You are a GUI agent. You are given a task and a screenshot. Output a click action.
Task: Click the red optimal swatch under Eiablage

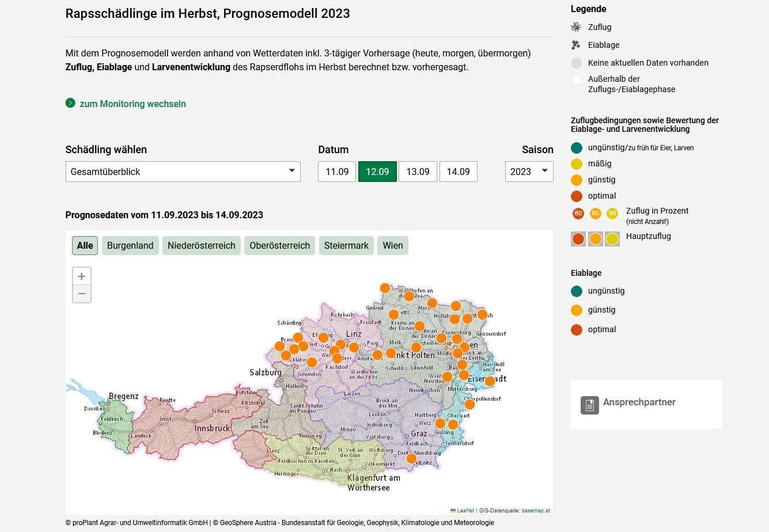(577, 329)
